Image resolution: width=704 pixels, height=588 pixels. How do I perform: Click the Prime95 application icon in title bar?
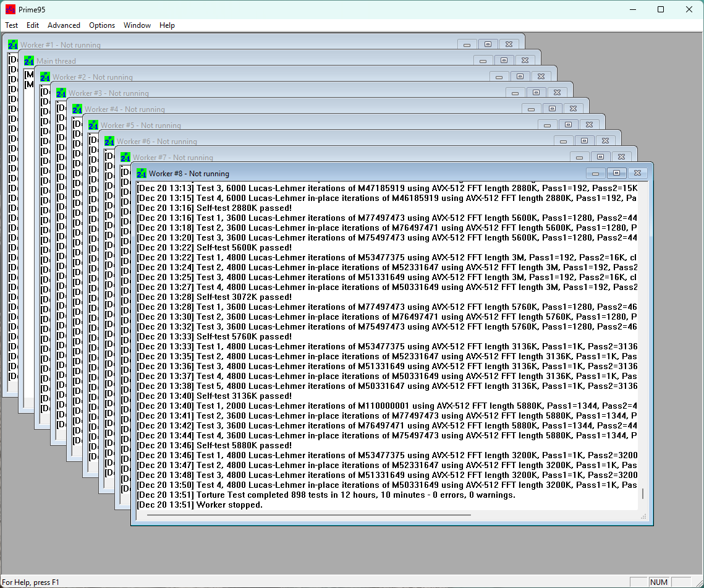point(10,9)
